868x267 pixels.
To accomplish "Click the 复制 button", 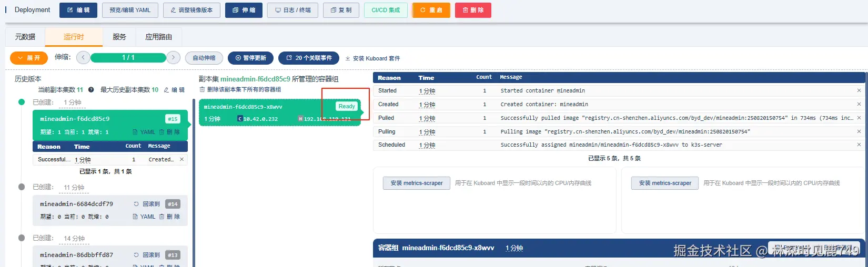I will [341, 10].
